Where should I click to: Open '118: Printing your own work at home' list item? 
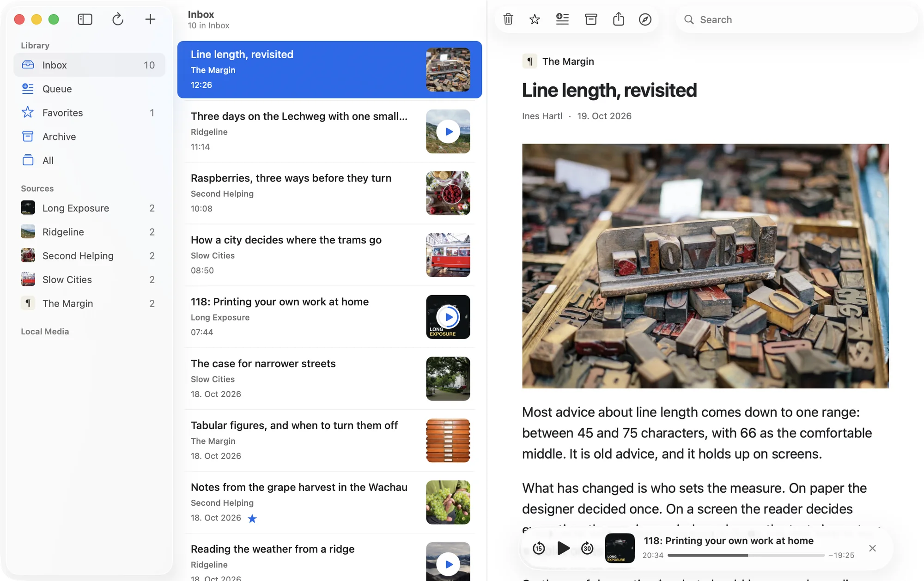329,317
